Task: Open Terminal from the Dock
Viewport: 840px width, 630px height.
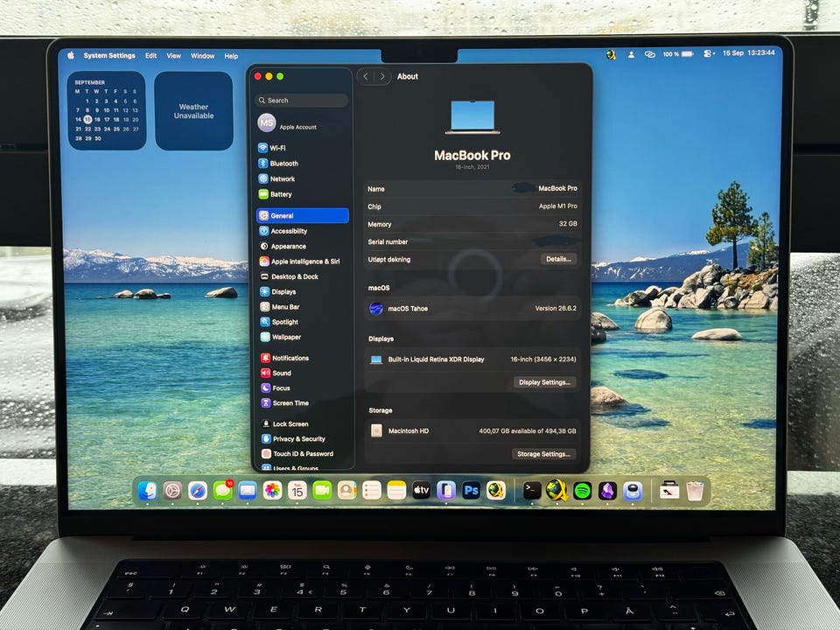Action: tap(531, 491)
